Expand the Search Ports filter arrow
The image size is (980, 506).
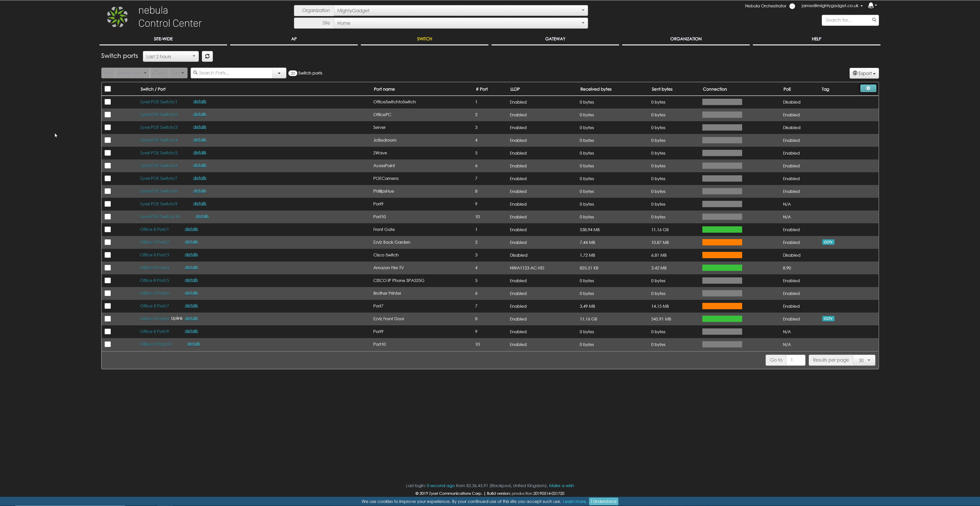point(279,73)
